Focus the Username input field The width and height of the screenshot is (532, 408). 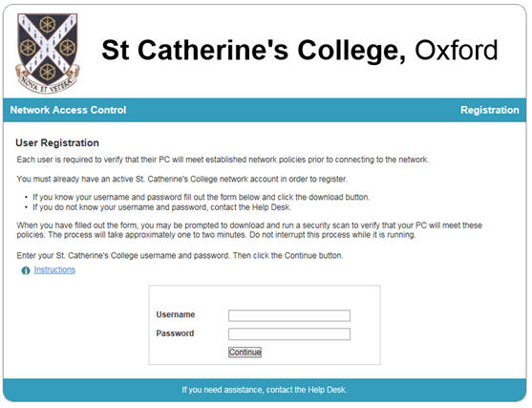click(289, 315)
